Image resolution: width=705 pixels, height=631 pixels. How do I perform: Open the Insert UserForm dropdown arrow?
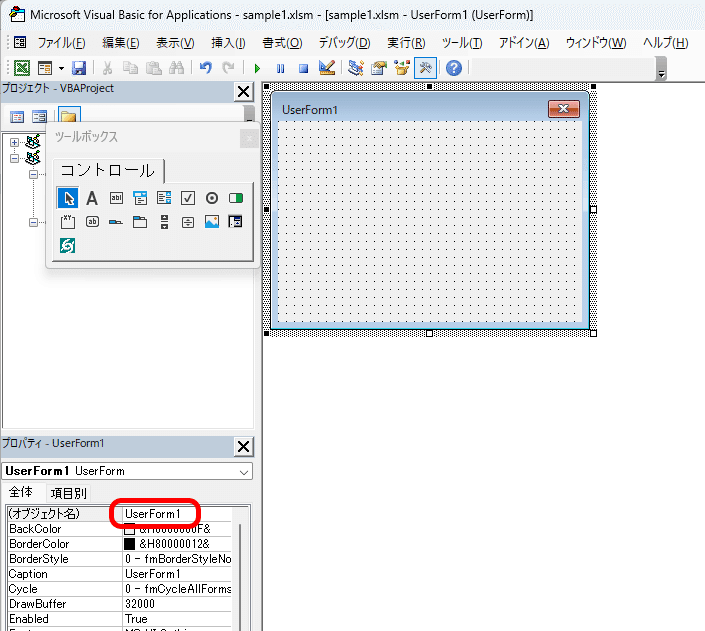coord(61,68)
